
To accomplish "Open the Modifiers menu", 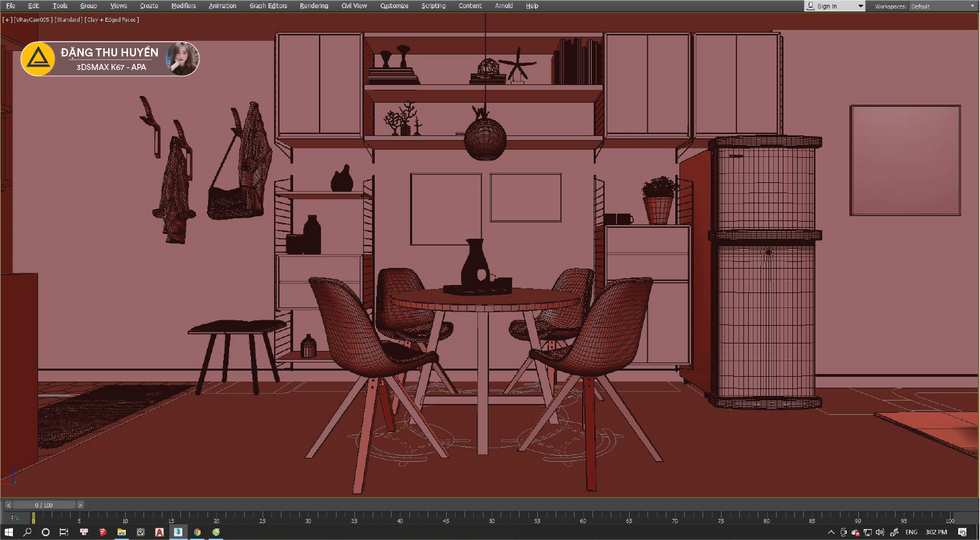I will tap(184, 6).
